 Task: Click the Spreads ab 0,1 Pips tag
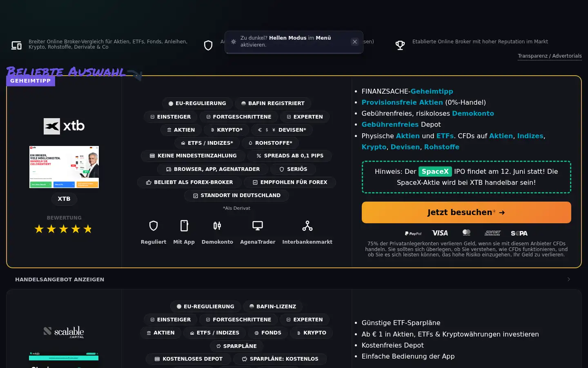click(x=290, y=156)
